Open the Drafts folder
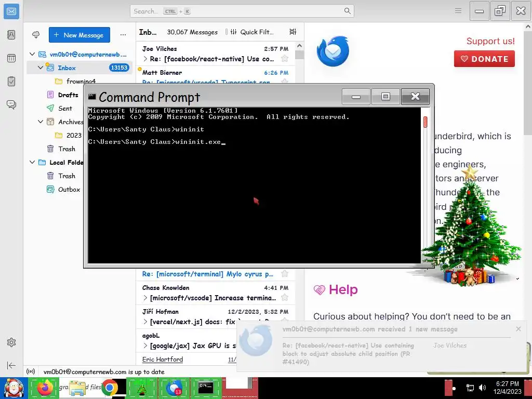Viewport: 532px width, 399px height. 68,95
